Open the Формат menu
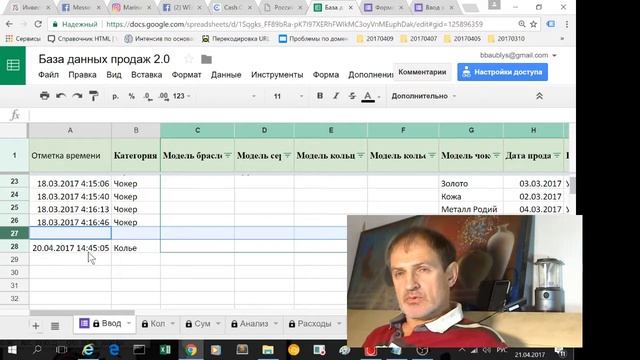Image resolution: width=640 pixels, height=360 pixels. click(187, 75)
